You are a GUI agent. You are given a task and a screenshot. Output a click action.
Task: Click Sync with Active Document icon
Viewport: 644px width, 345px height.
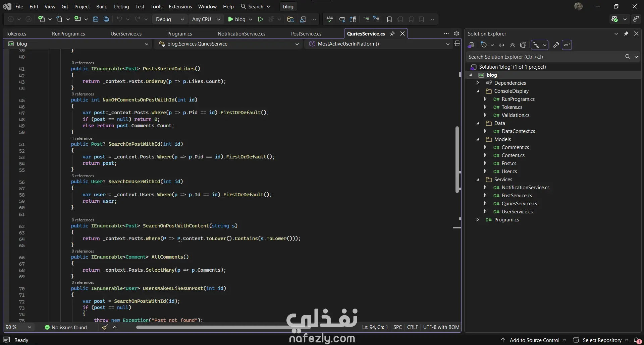click(502, 45)
